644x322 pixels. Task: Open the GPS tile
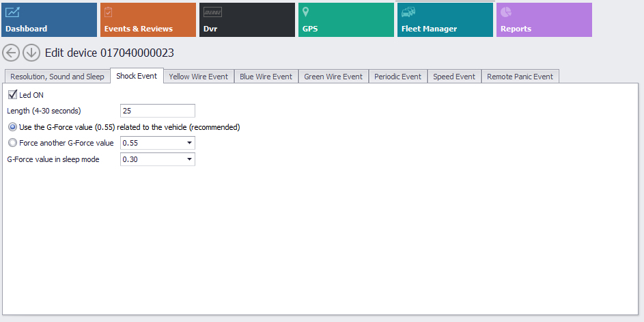point(346,20)
